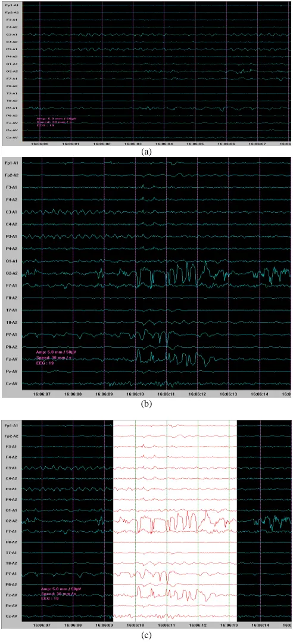Select the P3-A1 channel label in panel (b)
Viewport: 293px width, 644px height.
11,237
